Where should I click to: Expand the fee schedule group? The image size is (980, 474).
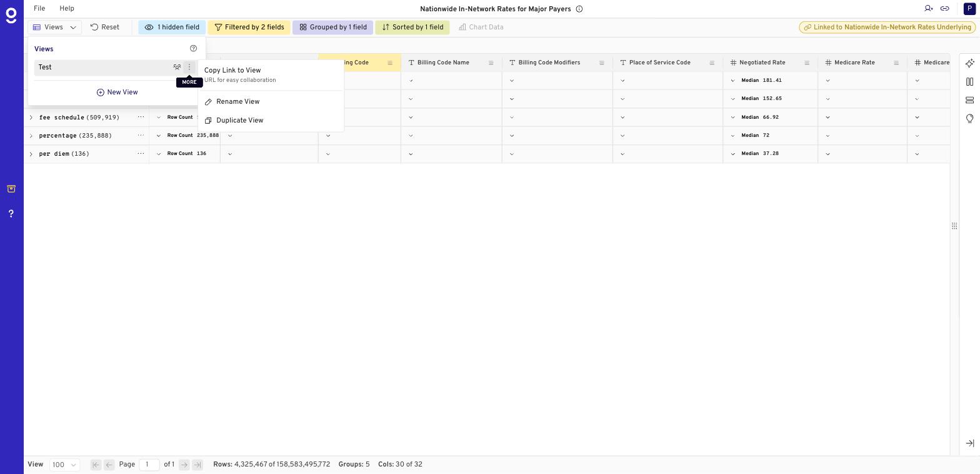pyautogui.click(x=31, y=118)
